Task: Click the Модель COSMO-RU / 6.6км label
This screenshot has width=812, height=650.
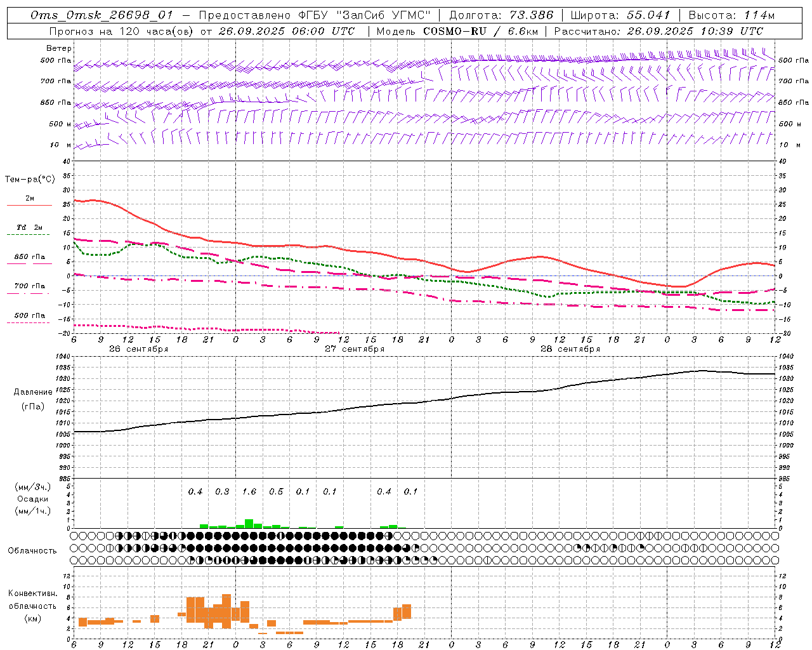Action: [x=457, y=31]
